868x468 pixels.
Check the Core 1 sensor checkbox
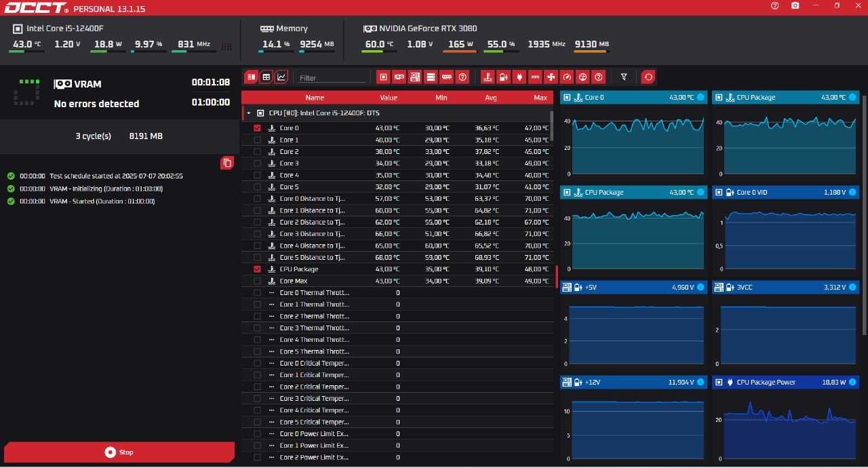click(257, 140)
